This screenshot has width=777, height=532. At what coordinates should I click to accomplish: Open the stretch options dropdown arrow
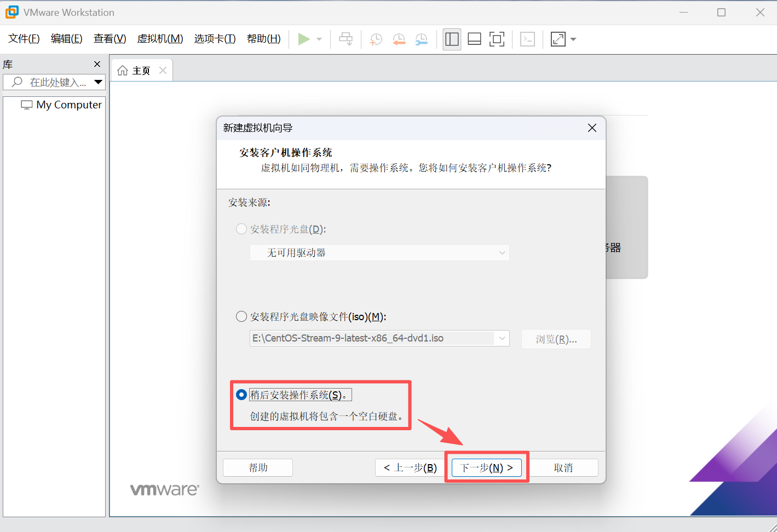573,39
